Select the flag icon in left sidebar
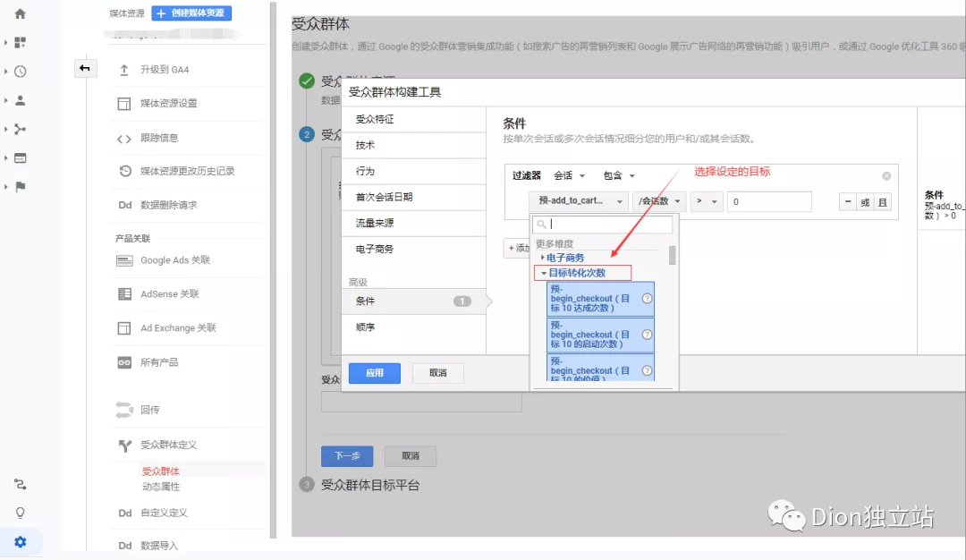Screen dimensions: 966x560 coord(21,186)
